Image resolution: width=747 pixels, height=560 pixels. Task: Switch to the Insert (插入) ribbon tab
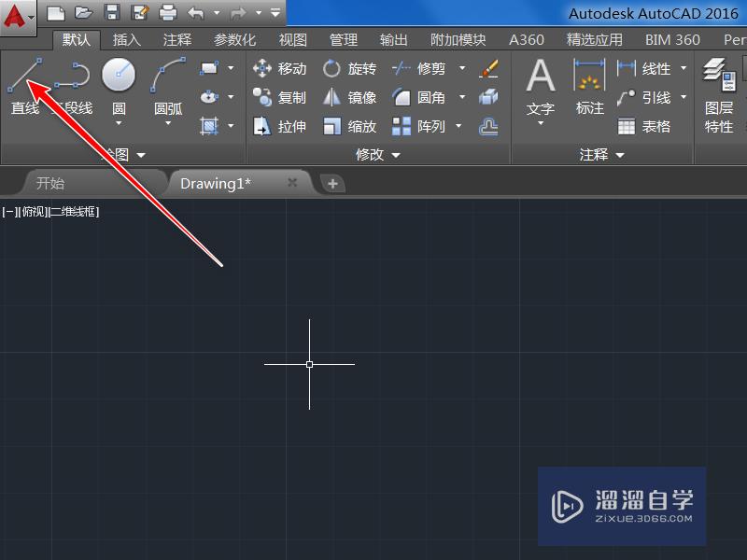126,40
